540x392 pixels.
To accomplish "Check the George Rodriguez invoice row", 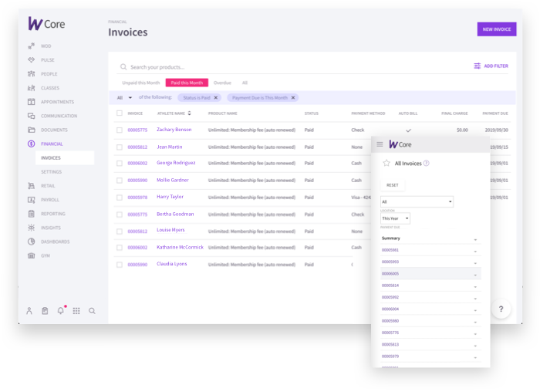I will 119,164.
